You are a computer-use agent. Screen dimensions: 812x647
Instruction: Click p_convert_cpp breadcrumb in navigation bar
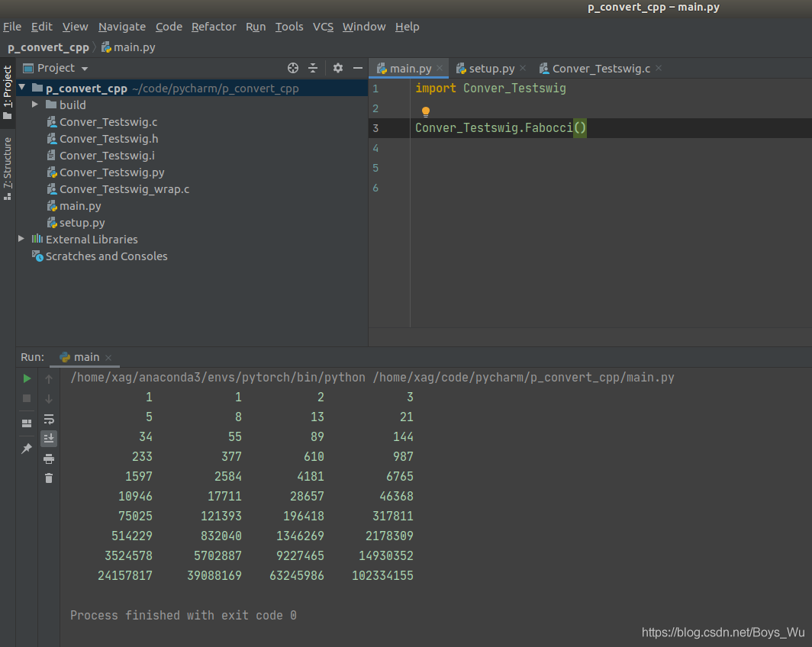[x=48, y=47]
